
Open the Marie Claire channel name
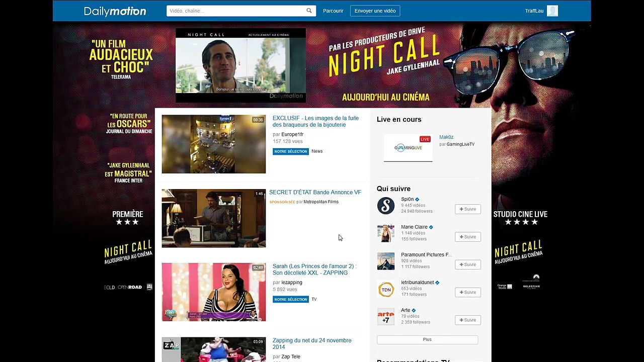414,227
